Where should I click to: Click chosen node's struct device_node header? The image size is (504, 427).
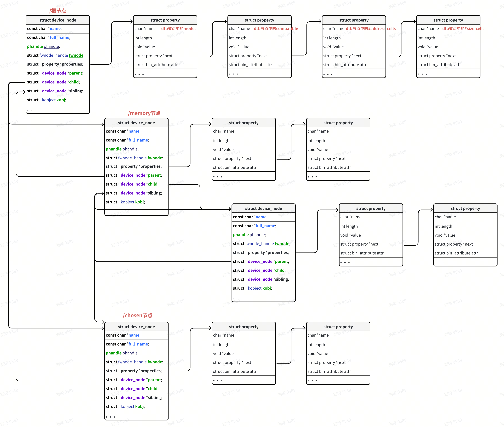[x=136, y=327]
